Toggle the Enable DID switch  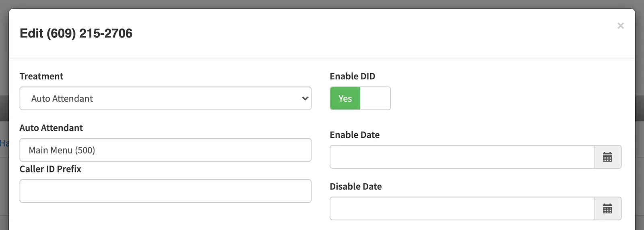point(360,98)
